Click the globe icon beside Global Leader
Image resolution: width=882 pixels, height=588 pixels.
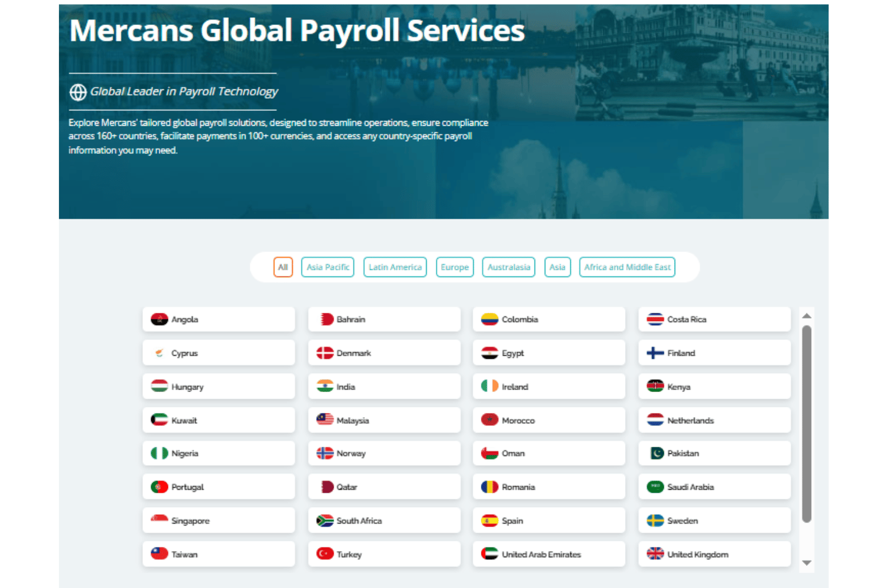click(x=78, y=92)
